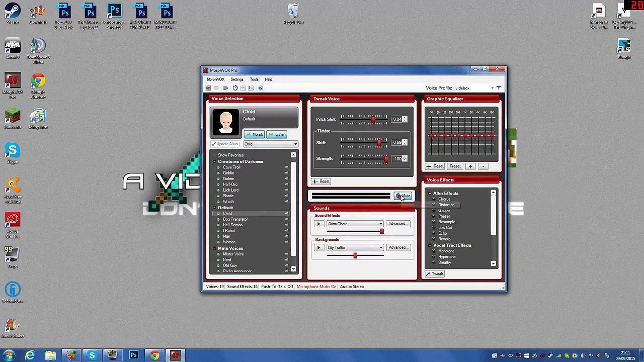Click the Skype taskbar icon
Viewport: 644px width, 362px height.
92,356
